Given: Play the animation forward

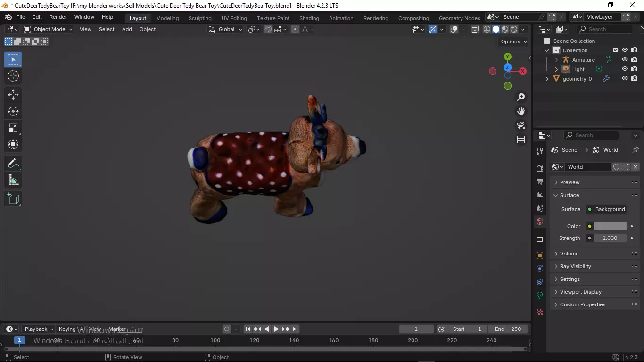Looking at the screenshot, I should click(x=276, y=329).
